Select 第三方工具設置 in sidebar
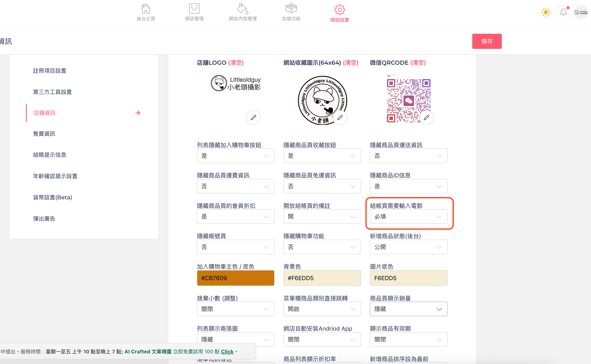 (52, 92)
